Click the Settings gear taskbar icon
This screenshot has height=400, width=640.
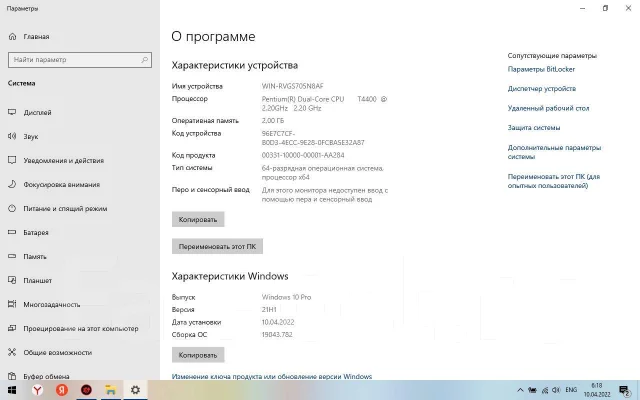click(x=135, y=390)
